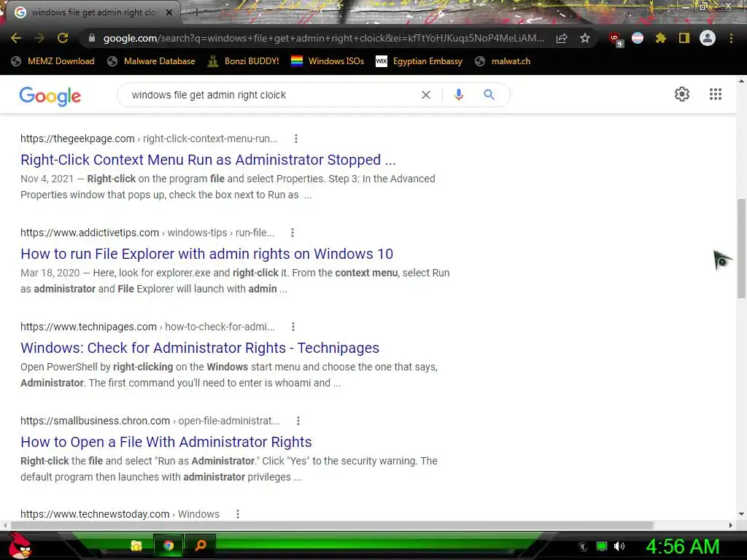747x560 pixels.
Task: Click the forward navigation arrow
Action: (x=39, y=38)
